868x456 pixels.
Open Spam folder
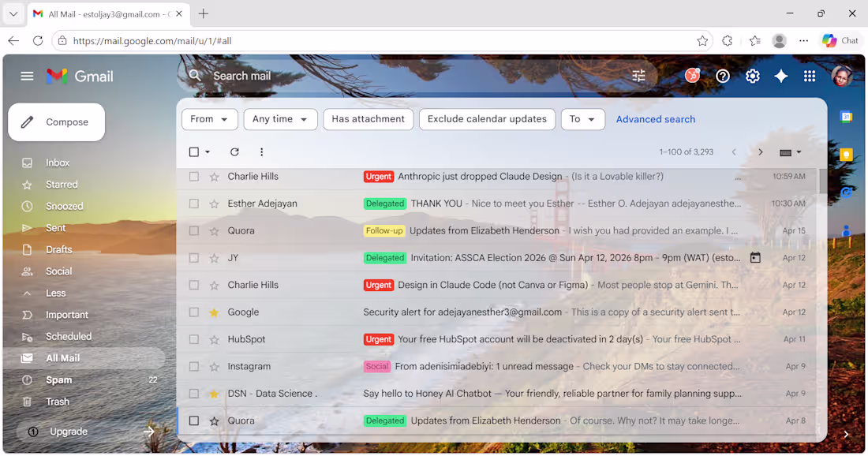(x=58, y=379)
